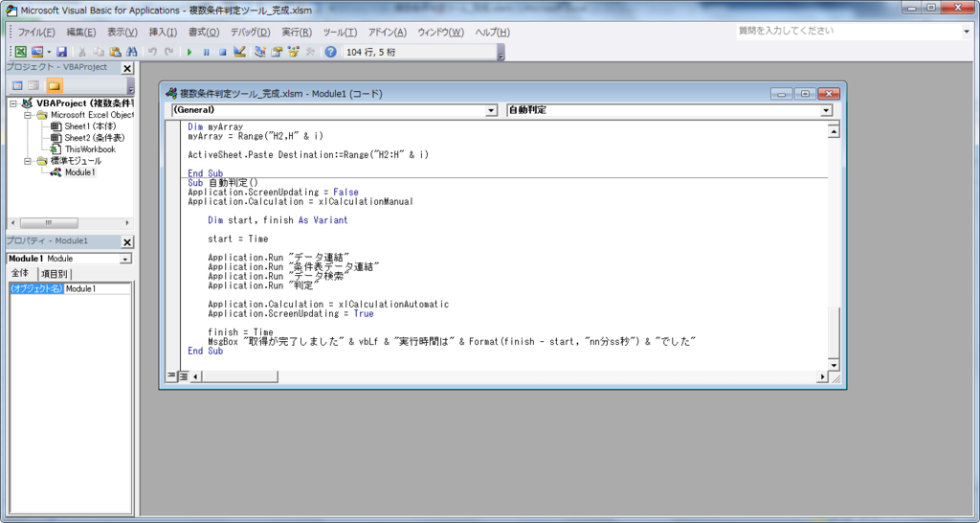
Task: Click the View Object icon in Project pane
Action: tap(33, 85)
